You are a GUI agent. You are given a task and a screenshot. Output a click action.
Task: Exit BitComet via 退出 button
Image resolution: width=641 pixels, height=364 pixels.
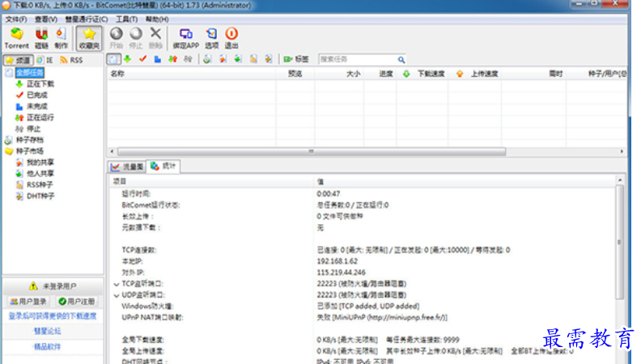(x=231, y=38)
